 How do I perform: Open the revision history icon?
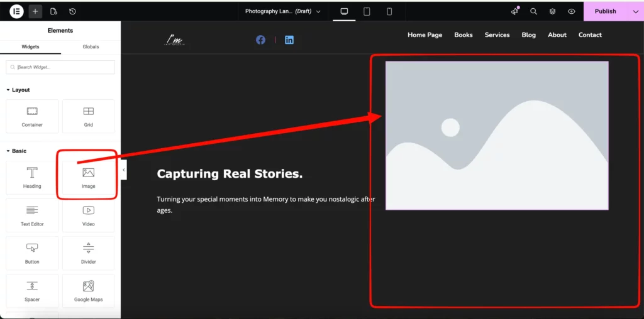[x=72, y=11]
